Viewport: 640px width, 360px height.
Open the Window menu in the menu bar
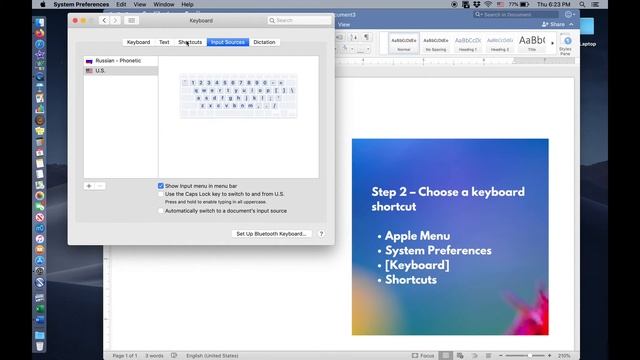[x=164, y=4]
